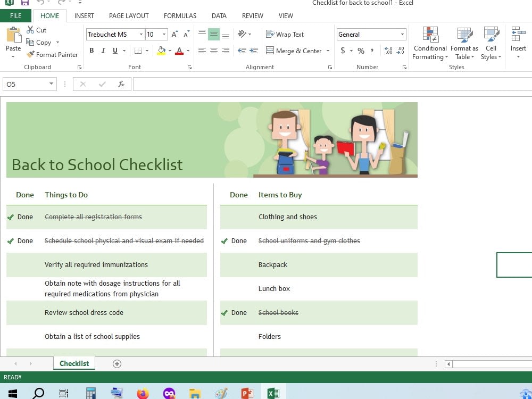Click the Cut scissors icon
Screen dimensions: 532x399
pos(30,30)
